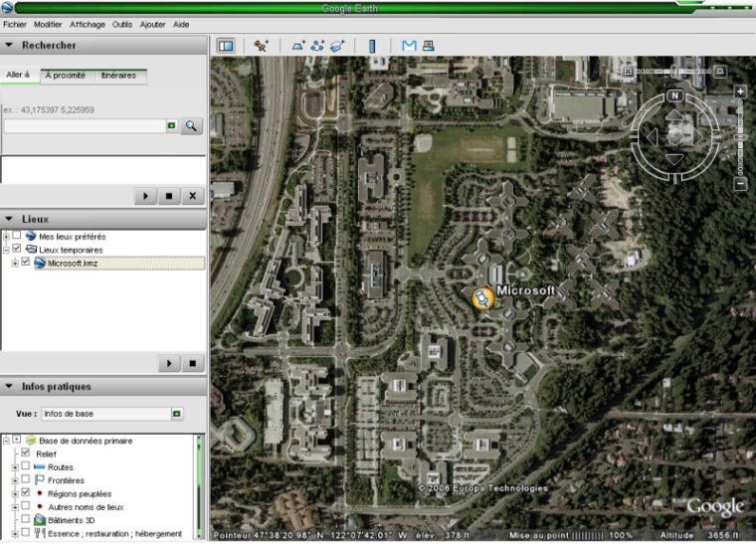
Task: Collapse the Rechercher panel triangle
Action: (8, 45)
